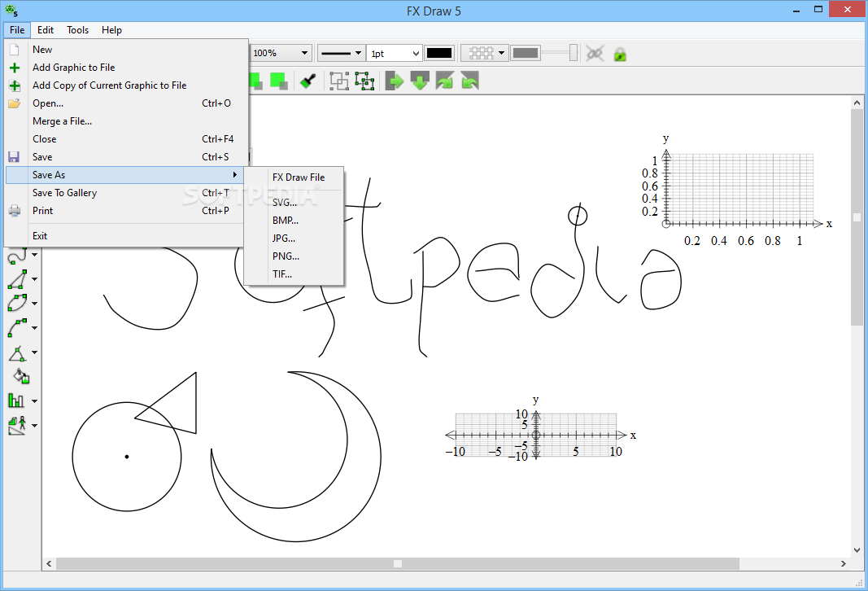Open the Help menu

point(111,30)
